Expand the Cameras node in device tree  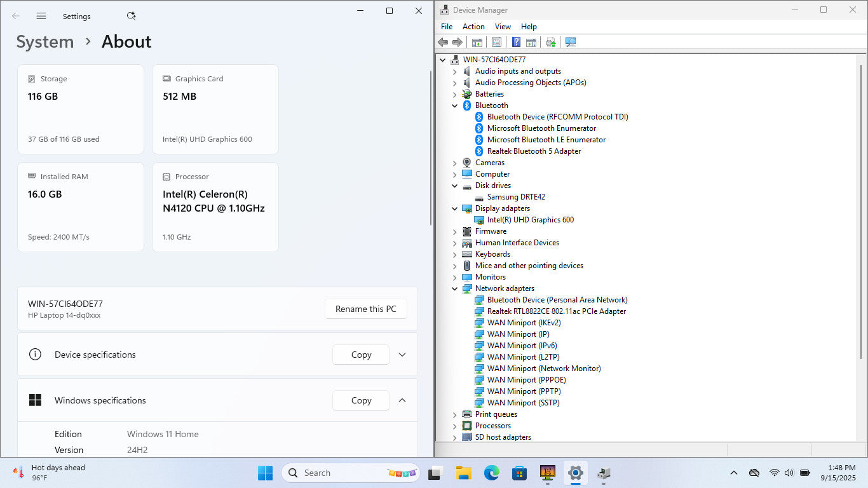coord(455,163)
